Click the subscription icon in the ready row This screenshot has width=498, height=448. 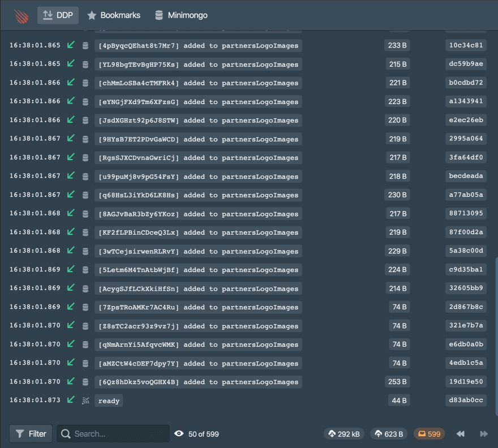pyautogui.click(x=85, y=400)
